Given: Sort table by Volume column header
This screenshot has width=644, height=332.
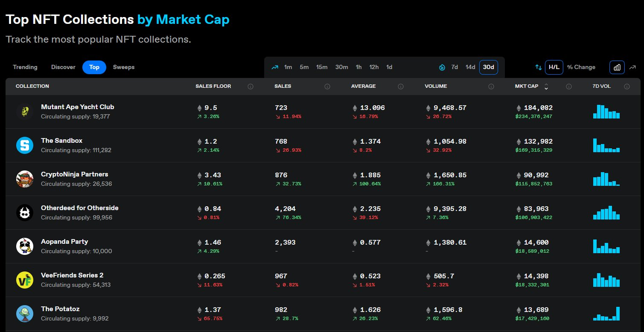Looking at the screenshot, I should point(436,86).
